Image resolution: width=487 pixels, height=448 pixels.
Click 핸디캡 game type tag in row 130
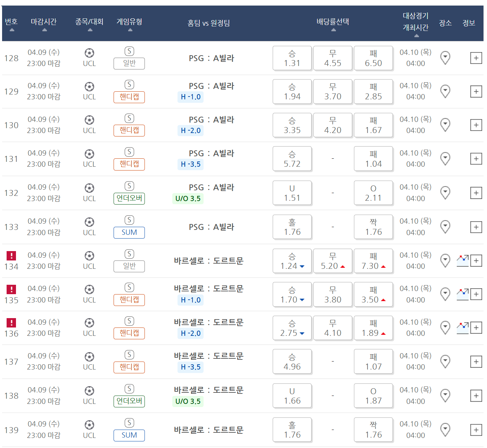[x=129, y=130]
